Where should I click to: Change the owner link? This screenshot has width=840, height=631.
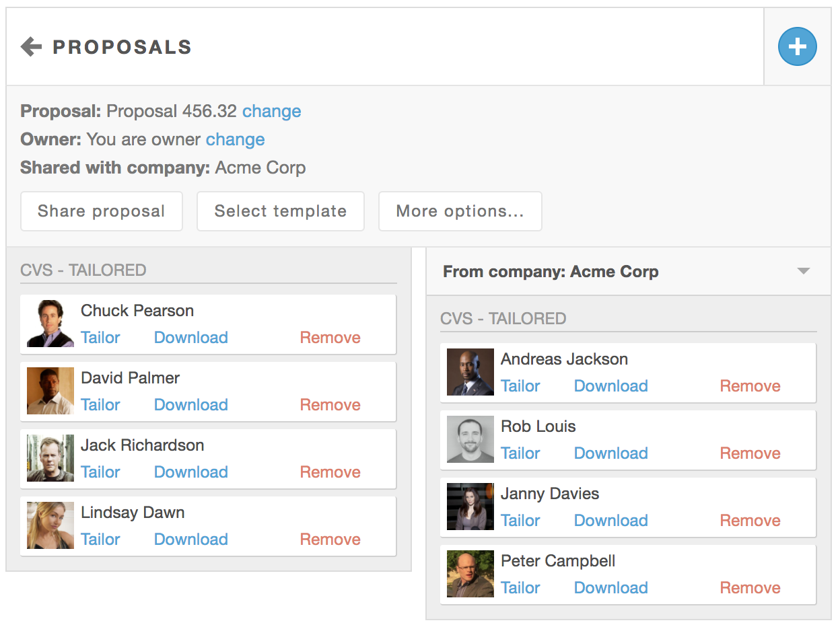(235, 139)
